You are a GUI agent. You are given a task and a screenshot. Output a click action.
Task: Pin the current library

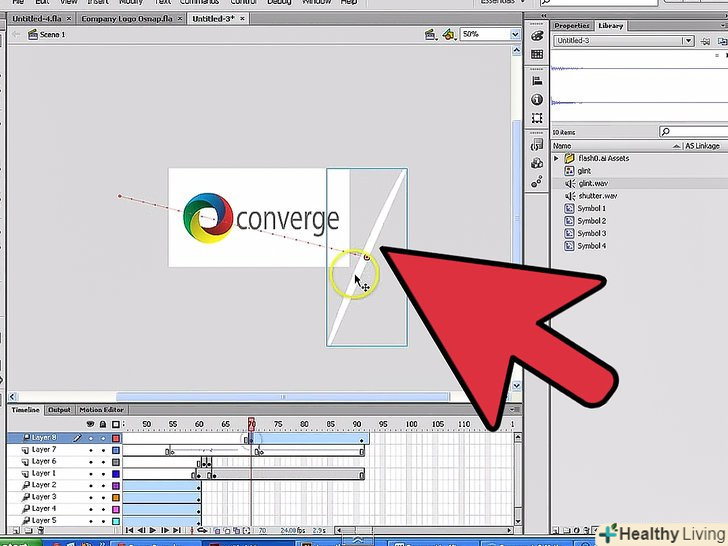[x=705, y=41]
